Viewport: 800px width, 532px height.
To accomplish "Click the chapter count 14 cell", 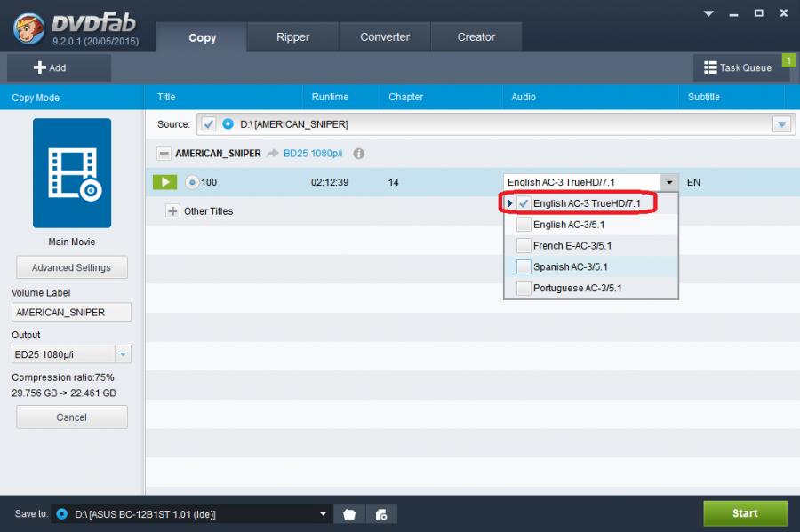I will [394, 182].
